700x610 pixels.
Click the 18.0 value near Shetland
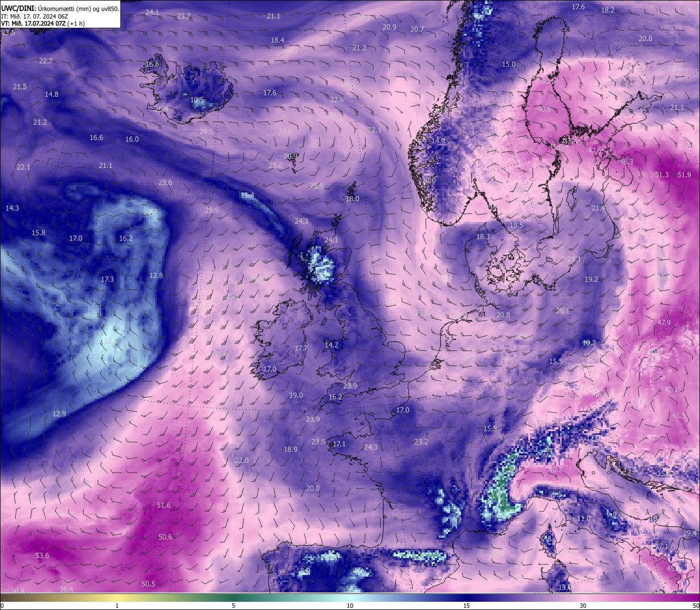pyautogui.click(x=352, y=199)
